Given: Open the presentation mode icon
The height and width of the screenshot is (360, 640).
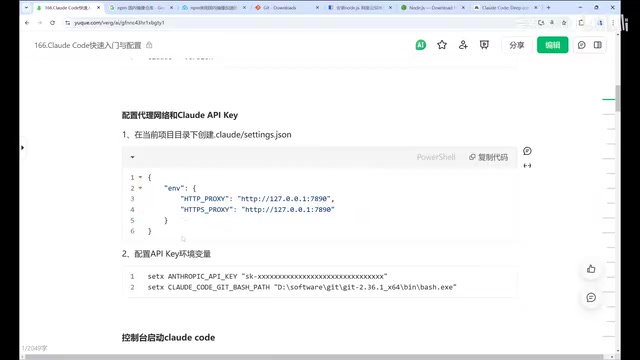Looking at the screenshot, I should pyautogui.click(x=484, y=45).
